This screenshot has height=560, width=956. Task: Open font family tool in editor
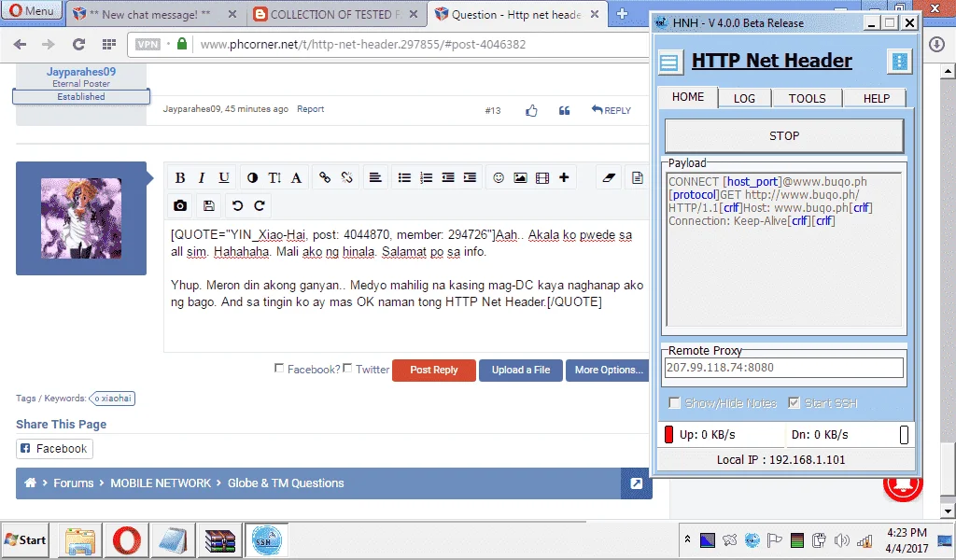pos(296,178)
